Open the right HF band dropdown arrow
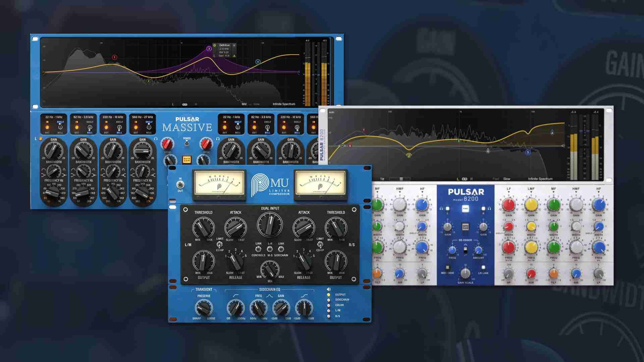The width and height of the screenshot is (644, 362). pos(598,192)
